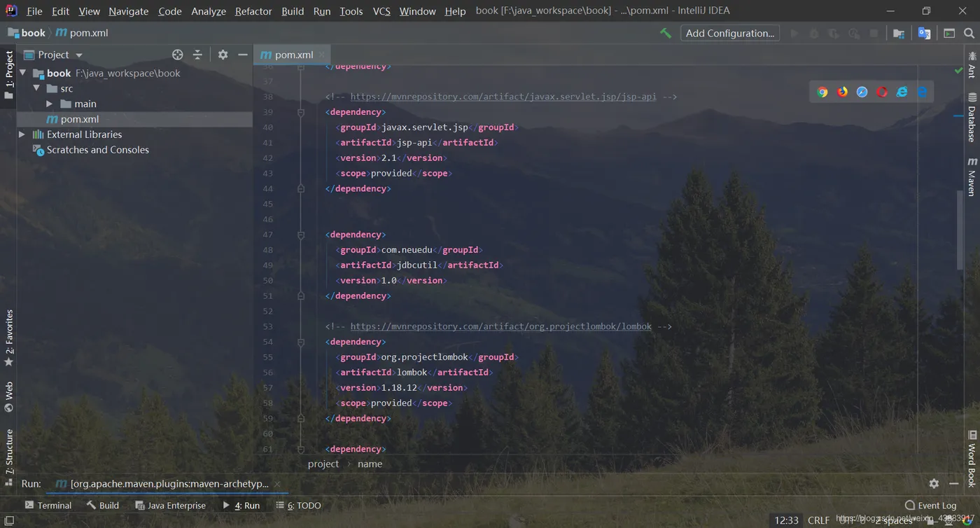Click the 'book' breadcrumb in navigation bar

[27, 33]
